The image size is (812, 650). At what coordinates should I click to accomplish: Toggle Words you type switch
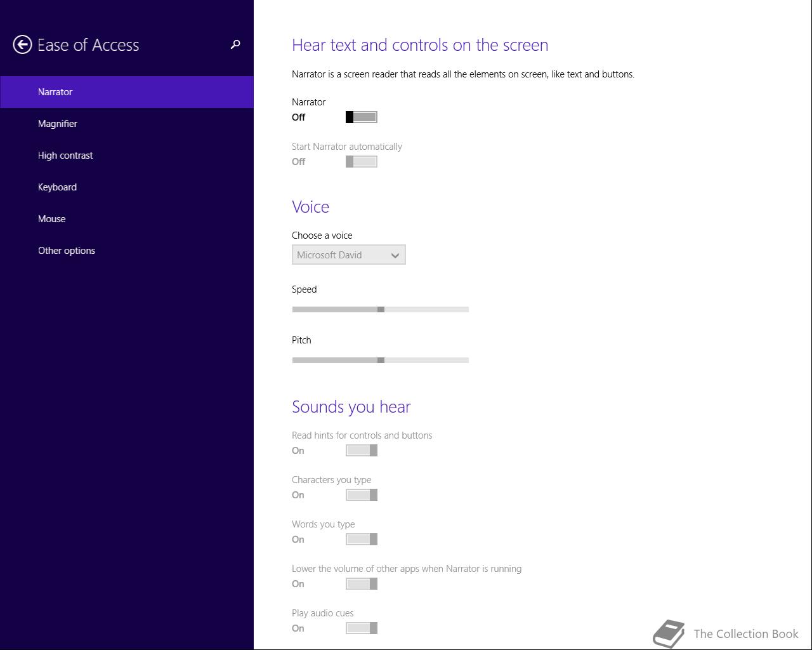362,539
